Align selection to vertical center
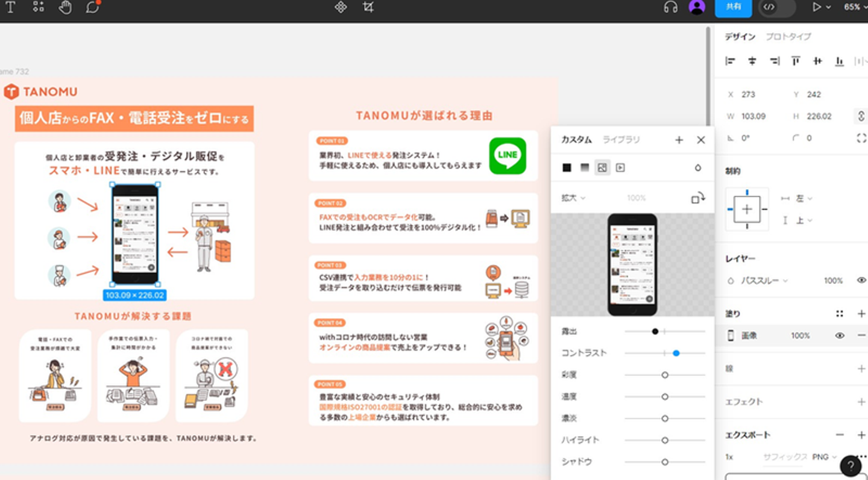This screenshot has width=868, height=480. 817,61
